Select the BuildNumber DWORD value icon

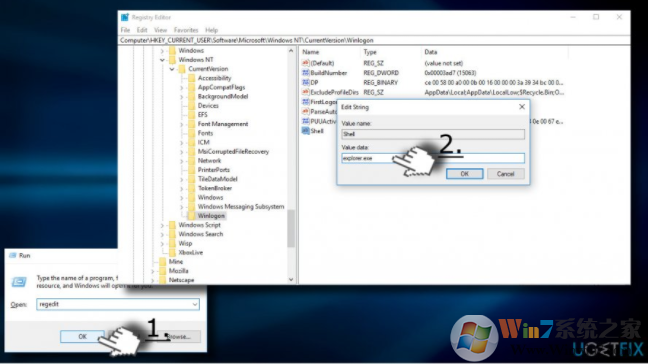305,73
